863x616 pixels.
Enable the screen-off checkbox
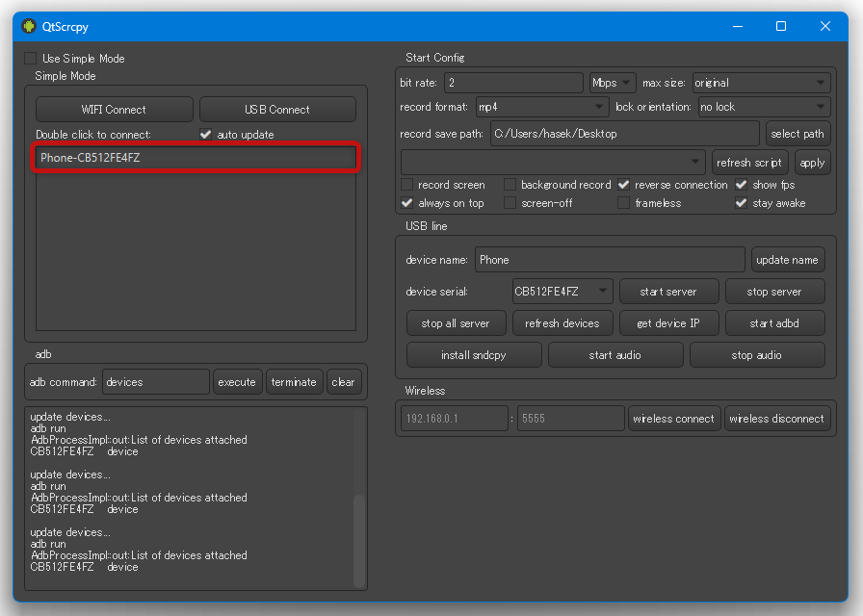pos(510,203)
